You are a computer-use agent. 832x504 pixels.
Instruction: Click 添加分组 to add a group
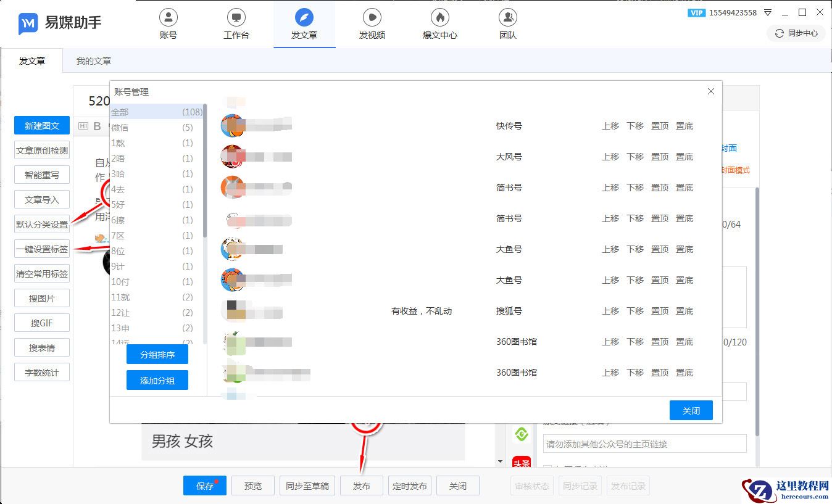point(157,381)
